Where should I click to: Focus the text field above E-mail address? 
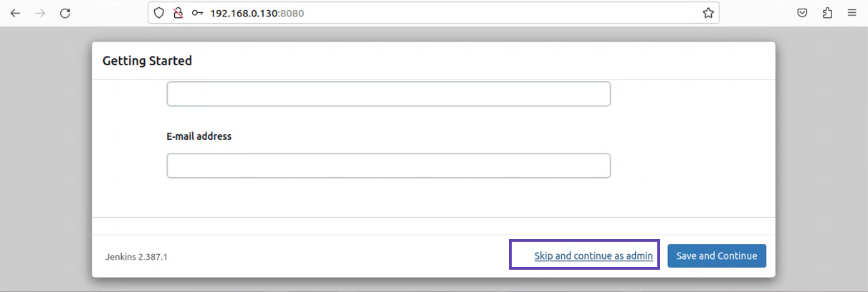[x=388, y=94]
